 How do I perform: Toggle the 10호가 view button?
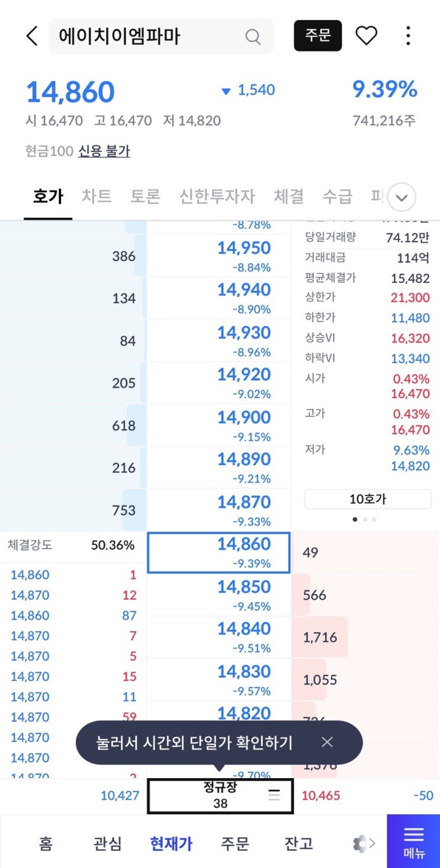[x=367, y=499]
